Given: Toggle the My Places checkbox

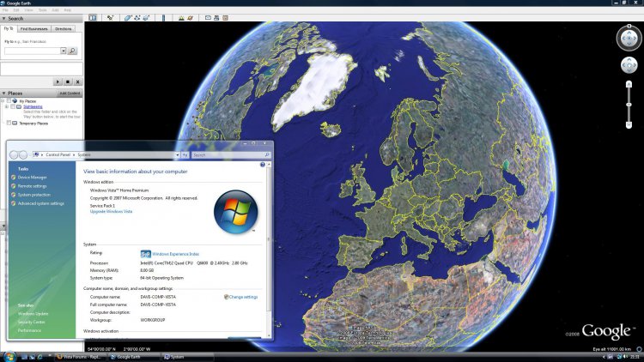Looking at the screenshot, I should tap(9, 100).
